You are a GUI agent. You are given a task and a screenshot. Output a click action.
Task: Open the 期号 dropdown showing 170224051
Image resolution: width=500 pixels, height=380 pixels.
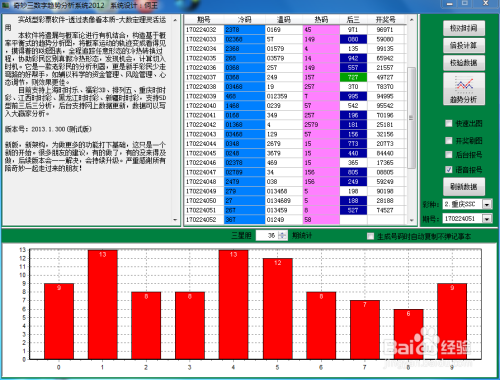[x=487, y=219]
